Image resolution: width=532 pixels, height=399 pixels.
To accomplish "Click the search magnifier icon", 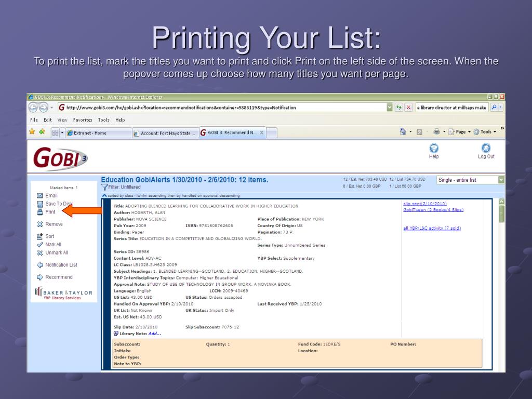I will click(494, 108).
